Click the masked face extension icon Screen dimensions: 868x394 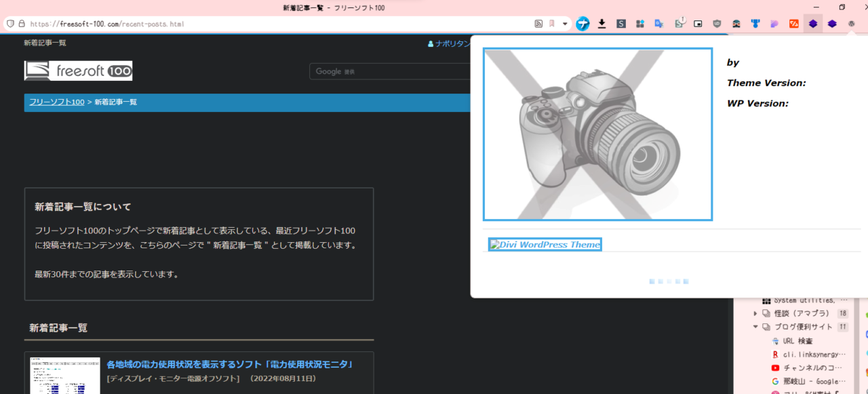pyautogui.click(x=736, y=24)
